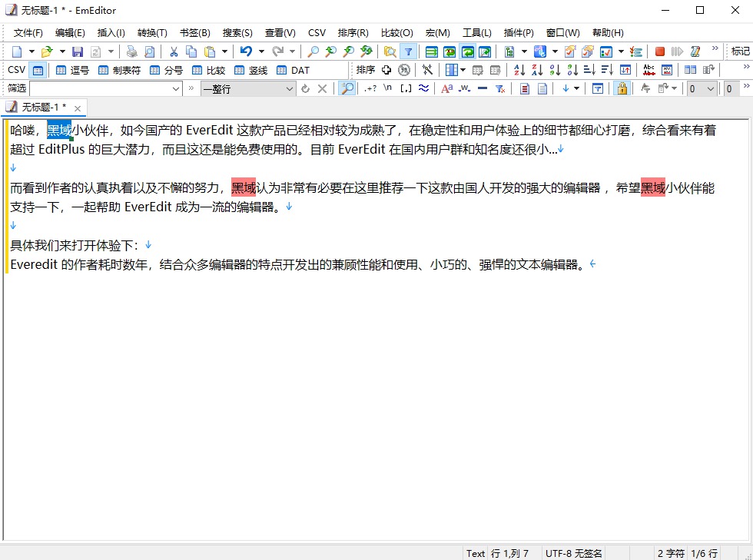Open Print Preview icon
753x560 pixels.
pyautogui.click(x=149, y=51)
